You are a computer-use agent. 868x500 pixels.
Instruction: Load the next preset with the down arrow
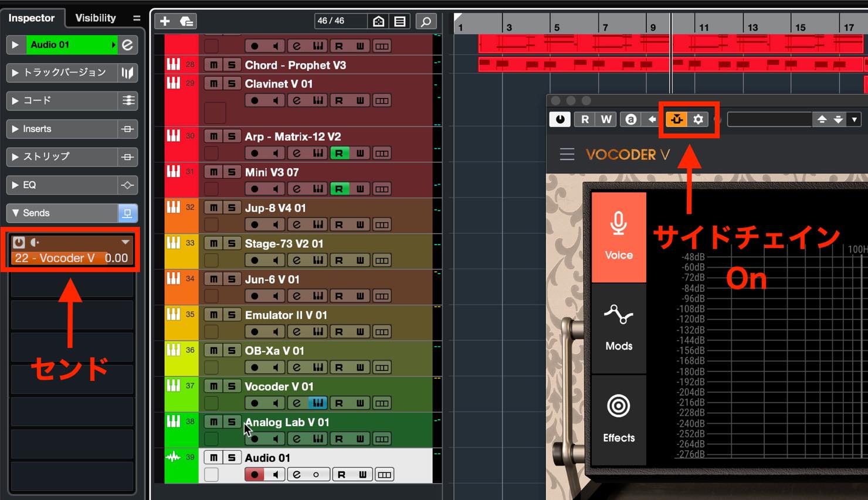click(839, 119)
